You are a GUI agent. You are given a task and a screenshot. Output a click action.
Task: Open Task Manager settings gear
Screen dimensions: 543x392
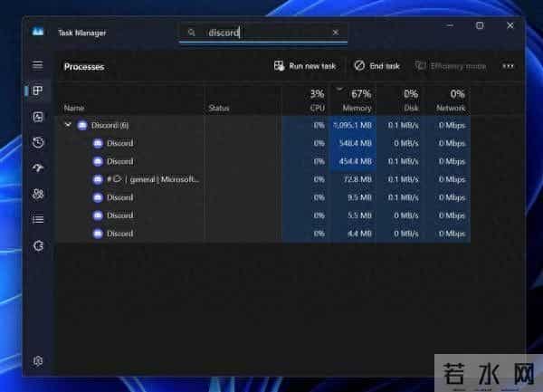38,360
